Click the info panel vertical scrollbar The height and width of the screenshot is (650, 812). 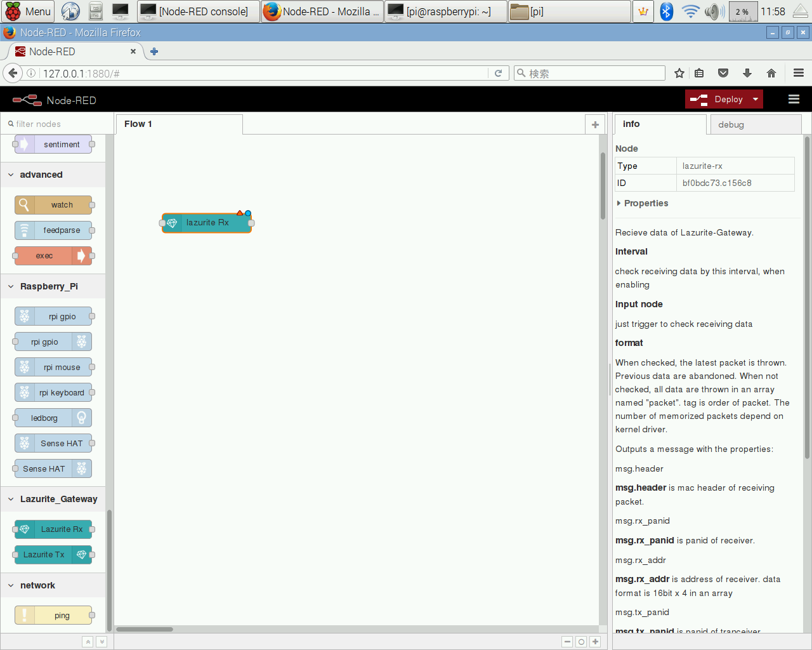click(807, 297)
